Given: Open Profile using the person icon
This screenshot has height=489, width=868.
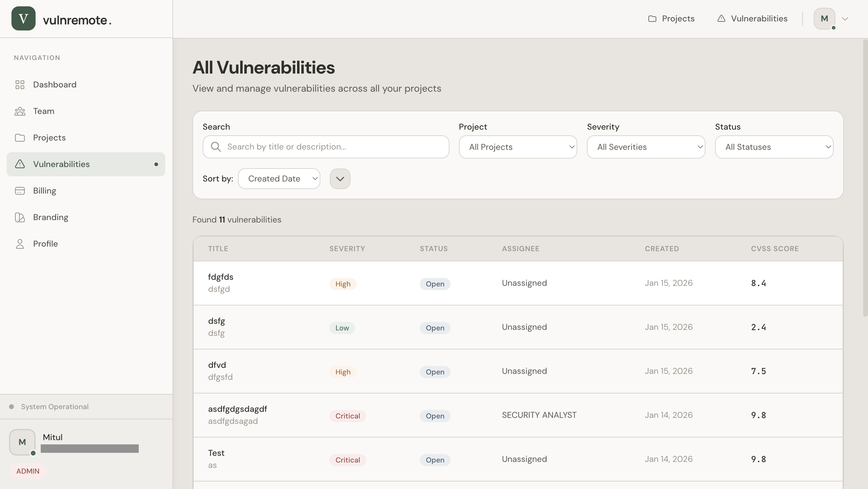Looking at the screenshot, I should pos(19,244).
